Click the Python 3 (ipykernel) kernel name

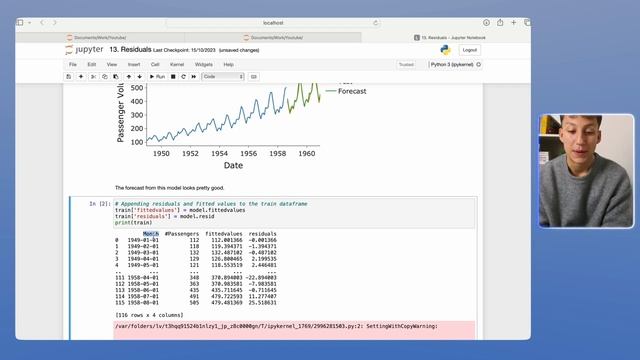pos(452,64)
